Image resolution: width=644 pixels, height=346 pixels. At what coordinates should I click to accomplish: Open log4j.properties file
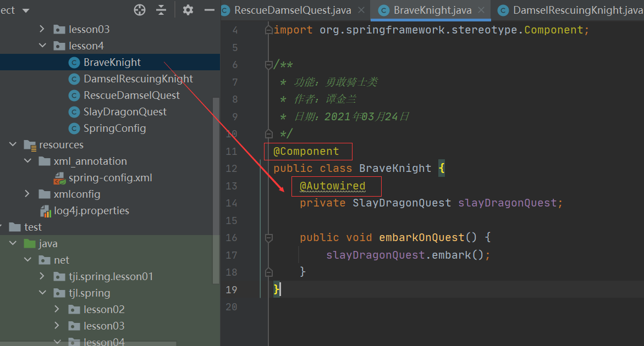[92, 211]
